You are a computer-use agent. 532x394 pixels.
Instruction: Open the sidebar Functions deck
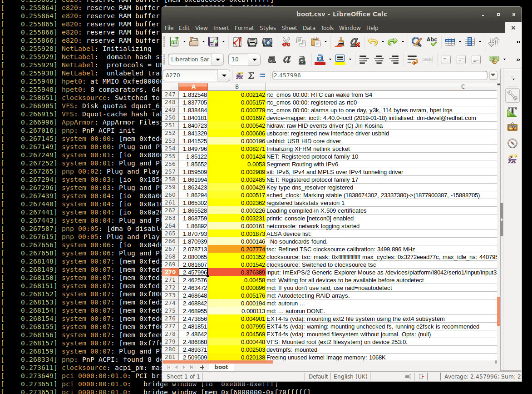pyautogui.click(x=512, y=159)
